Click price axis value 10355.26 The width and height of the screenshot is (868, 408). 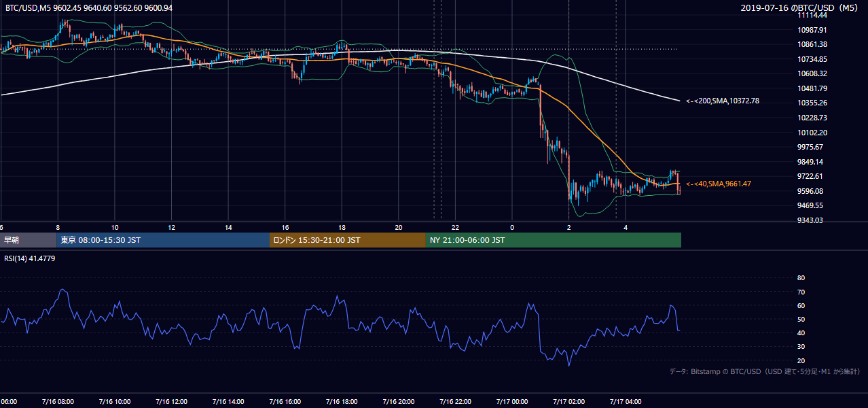coord(812,103)
